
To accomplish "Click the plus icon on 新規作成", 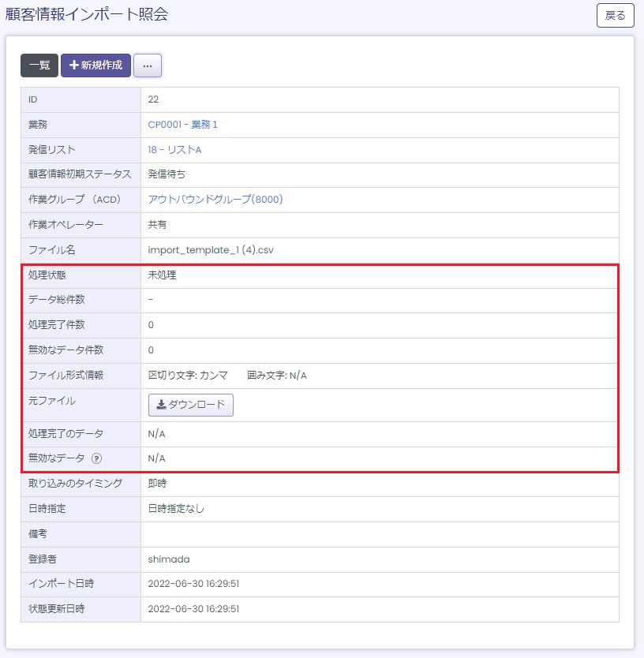I will click(x=74, y=65).
